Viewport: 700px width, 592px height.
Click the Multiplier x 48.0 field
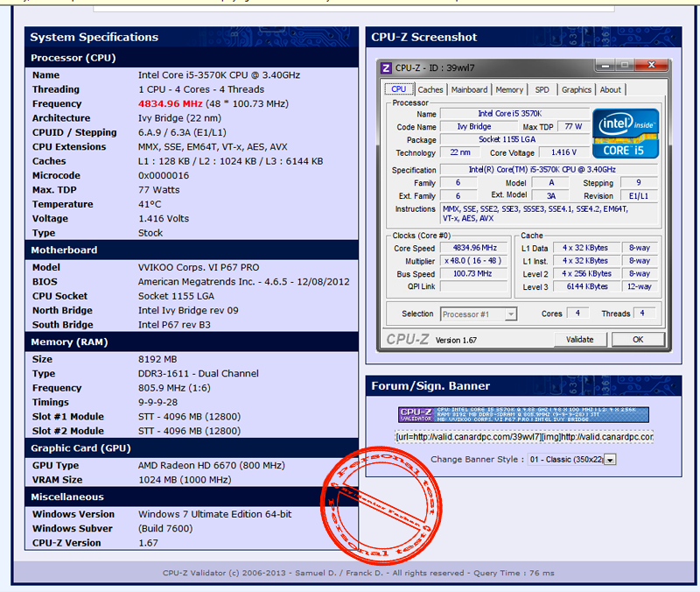click(474, 261)
